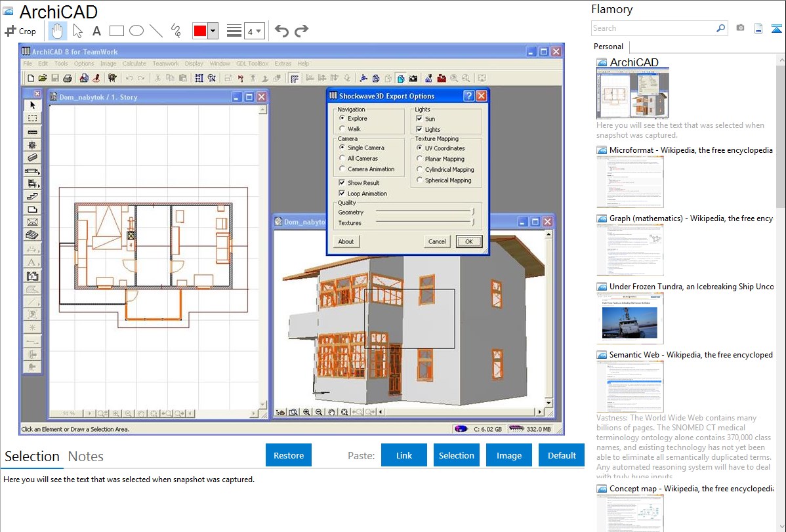Click the paste Link button
The height and width of the screenshot is (532, 786).
point(404,455)
